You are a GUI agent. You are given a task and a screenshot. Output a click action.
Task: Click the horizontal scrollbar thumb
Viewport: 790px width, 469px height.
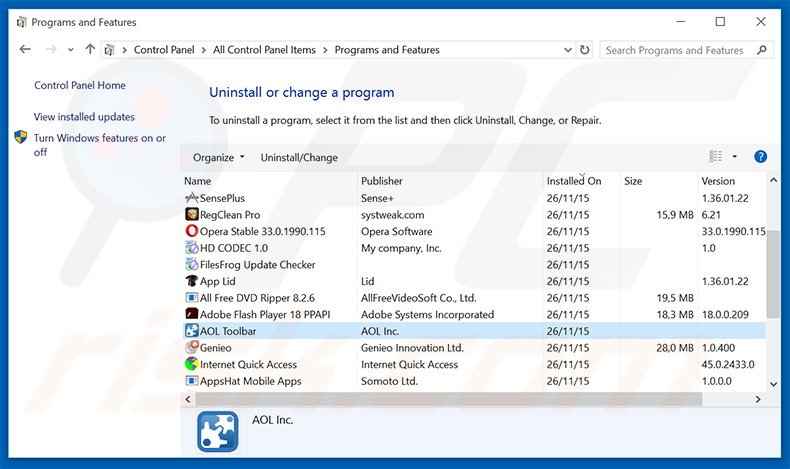[448, 399]
